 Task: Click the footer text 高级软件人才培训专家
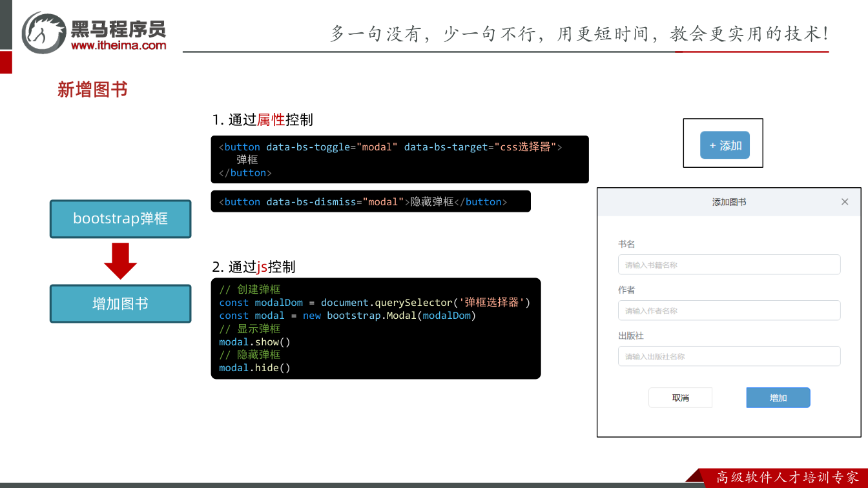pos(788,477)
